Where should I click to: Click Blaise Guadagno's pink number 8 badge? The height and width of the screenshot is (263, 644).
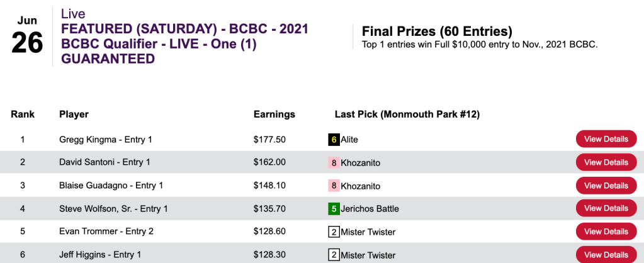334,186
